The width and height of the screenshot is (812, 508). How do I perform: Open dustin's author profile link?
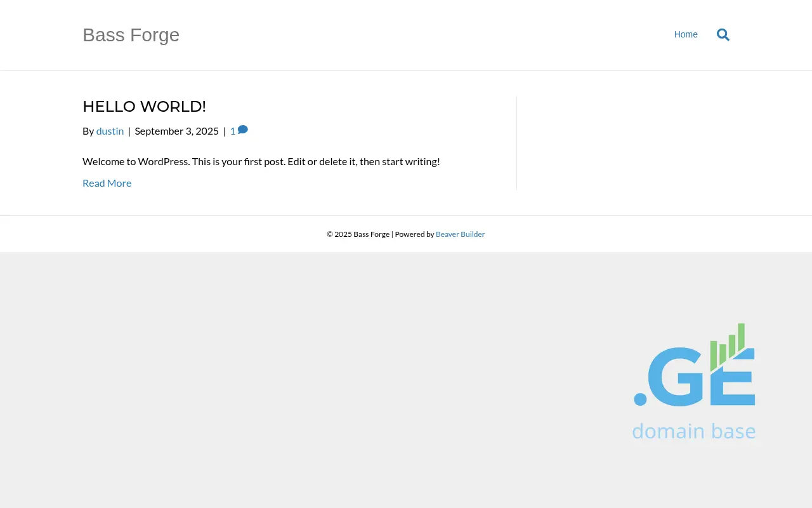pyautogui.click(x=110, y=130)
